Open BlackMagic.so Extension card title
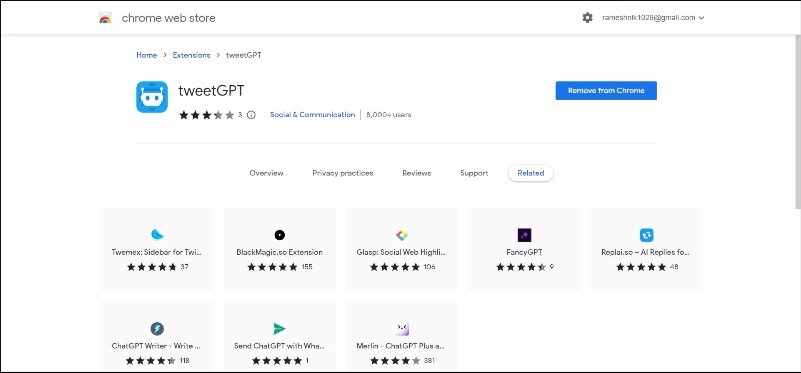801x373 pixels. (279, 252)
